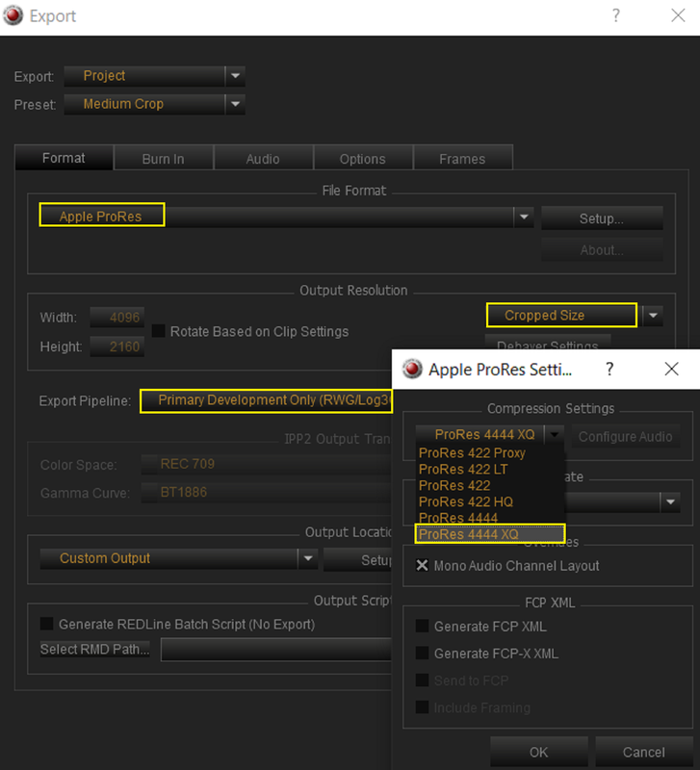Open the Preset Medium Crop dropdown arrow
Screen dimensions: 700x770
pos(235,104)
